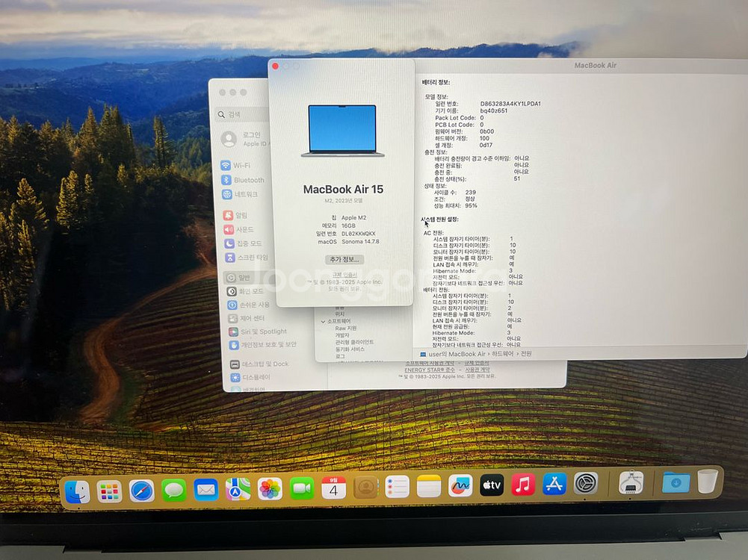Select 동기화 서비스 tree item
748x560 pixels.
coord(350,349)
